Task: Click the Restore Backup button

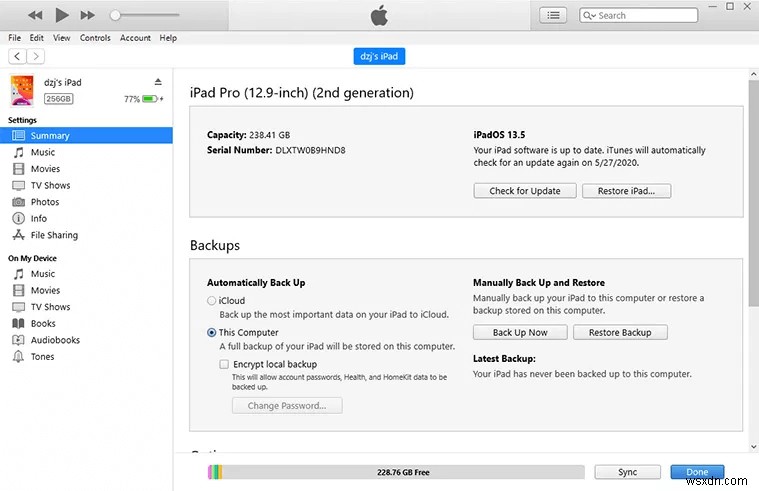Action: [x=620, y=333]
